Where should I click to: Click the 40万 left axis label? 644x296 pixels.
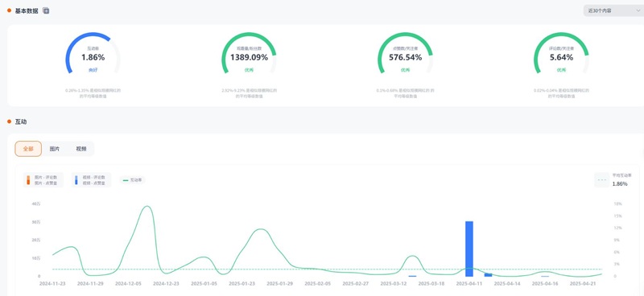tap(36, 203)
